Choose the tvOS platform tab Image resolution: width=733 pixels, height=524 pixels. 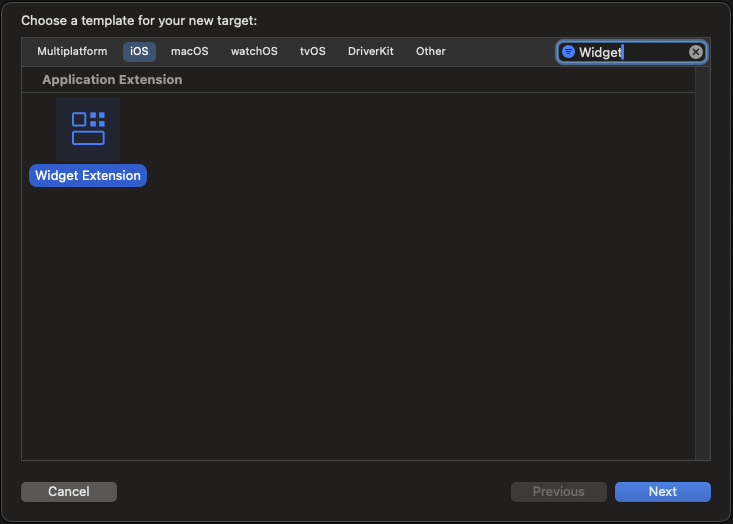tap(313, 51)
